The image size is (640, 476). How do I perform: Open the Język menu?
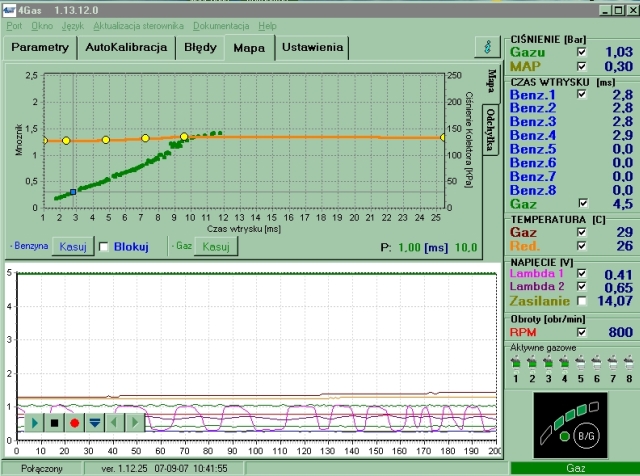tap(73, 26)
